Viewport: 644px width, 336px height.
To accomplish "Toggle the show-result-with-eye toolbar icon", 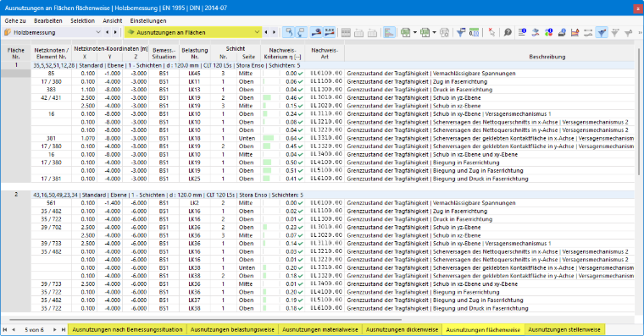I will (x=316, y=32).
